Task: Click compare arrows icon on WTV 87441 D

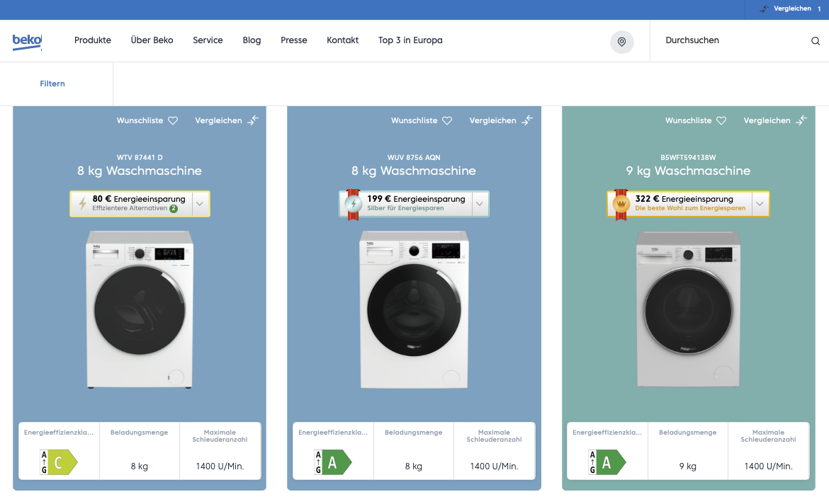Action: pos(253,120)
